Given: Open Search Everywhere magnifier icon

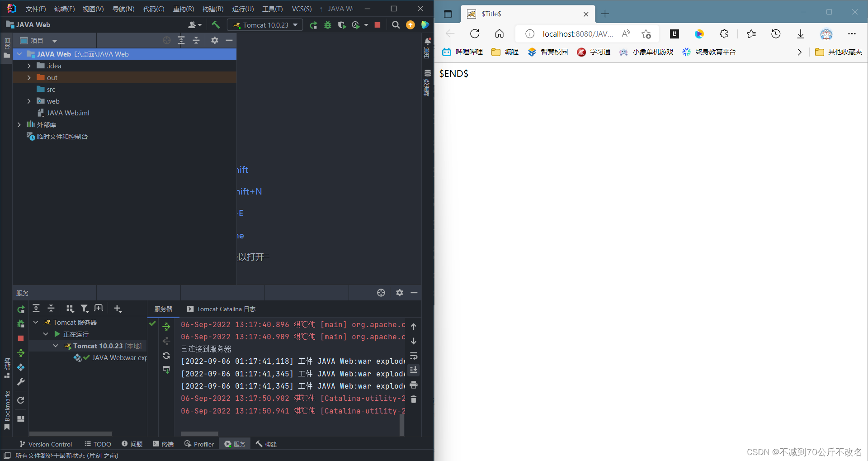Looking at the screenshot, I should [396, 25].
